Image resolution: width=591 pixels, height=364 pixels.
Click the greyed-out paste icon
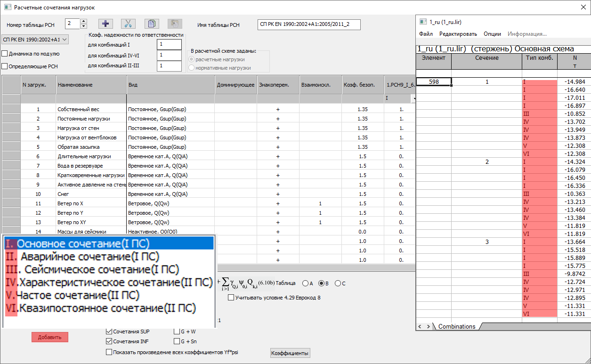(x=174, y=24)
